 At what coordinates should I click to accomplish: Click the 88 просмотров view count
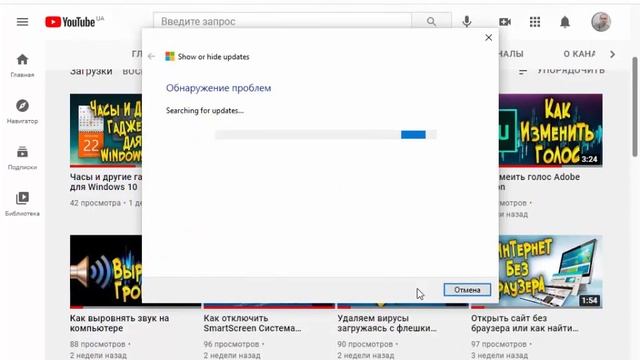[x=98, y=344]
